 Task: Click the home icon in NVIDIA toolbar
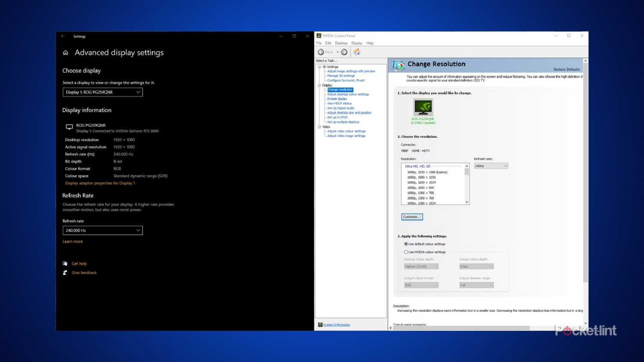357,51
